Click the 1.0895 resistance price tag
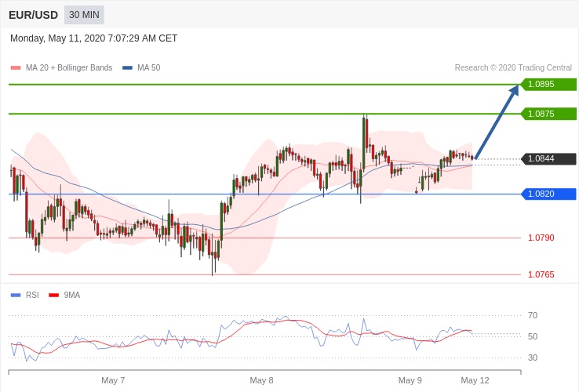The width and height of the screenshot is (579, 392). tap(548, 84)
